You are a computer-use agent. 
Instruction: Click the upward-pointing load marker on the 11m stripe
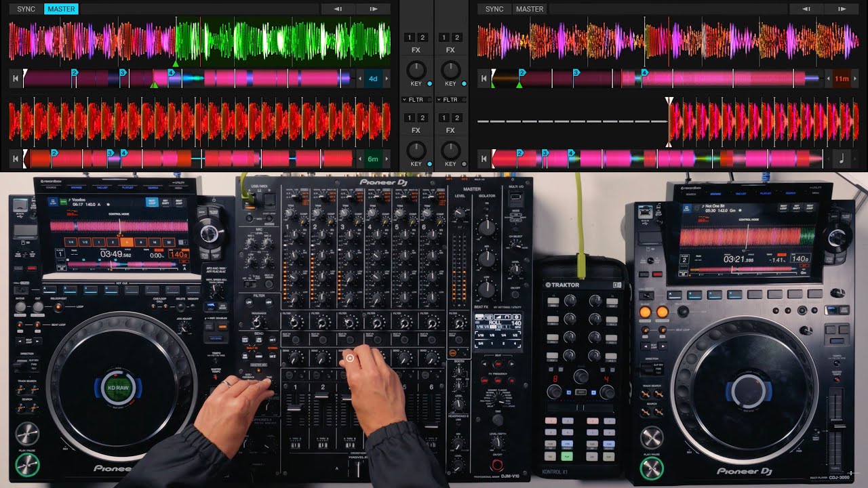(519, 85)
